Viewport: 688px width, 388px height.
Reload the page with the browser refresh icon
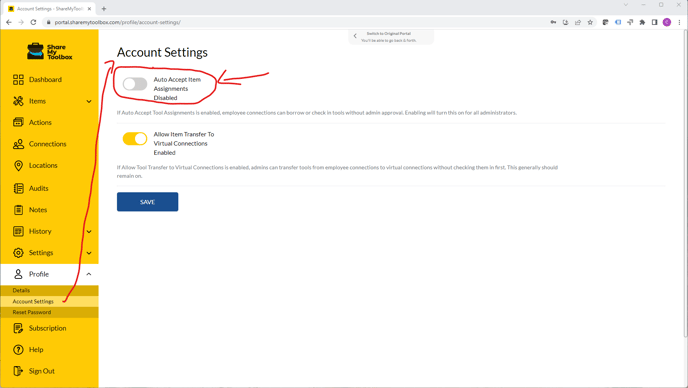(x=33, y=22)
